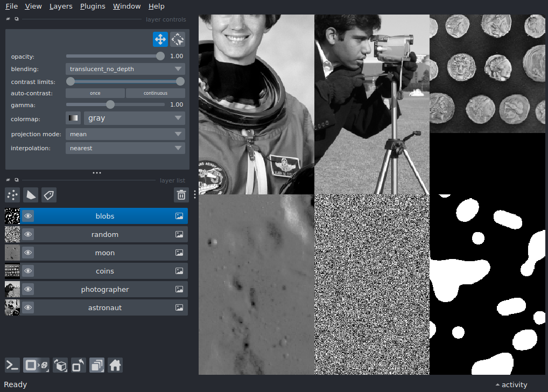
Task: Click the new points layer icon
Action: click(12, 195)
